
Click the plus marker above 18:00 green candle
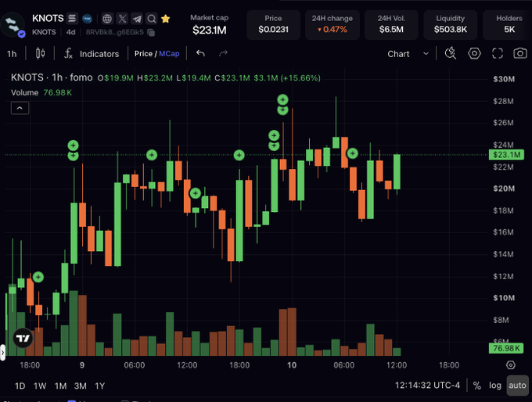(x=239, y=156)
